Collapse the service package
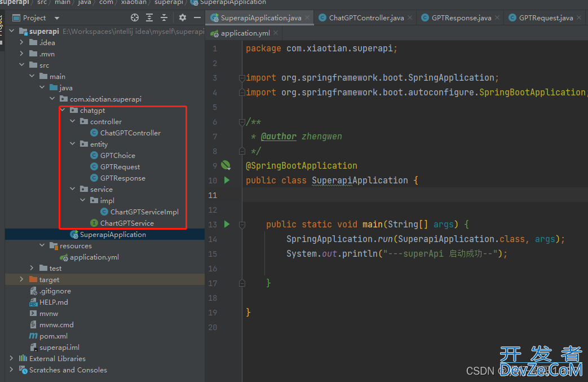Screen dimensions: 588x382 point(73,189)
